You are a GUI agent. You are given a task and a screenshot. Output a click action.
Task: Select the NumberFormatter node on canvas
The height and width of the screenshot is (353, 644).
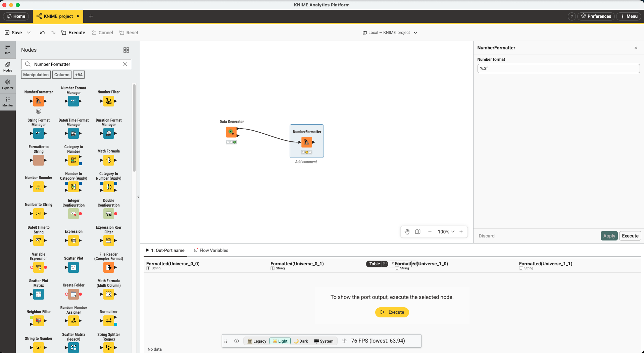pyautogui.click(x=307, y=142)
